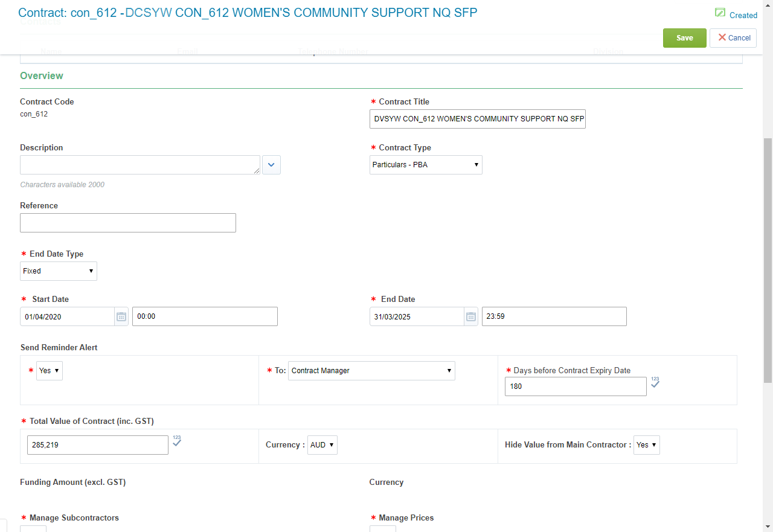Image resolution: width=773 pixels, height=532 pixels.
Task: Open the reminder To: Contract Manager dropdown
Action: [x=371, y=371]
